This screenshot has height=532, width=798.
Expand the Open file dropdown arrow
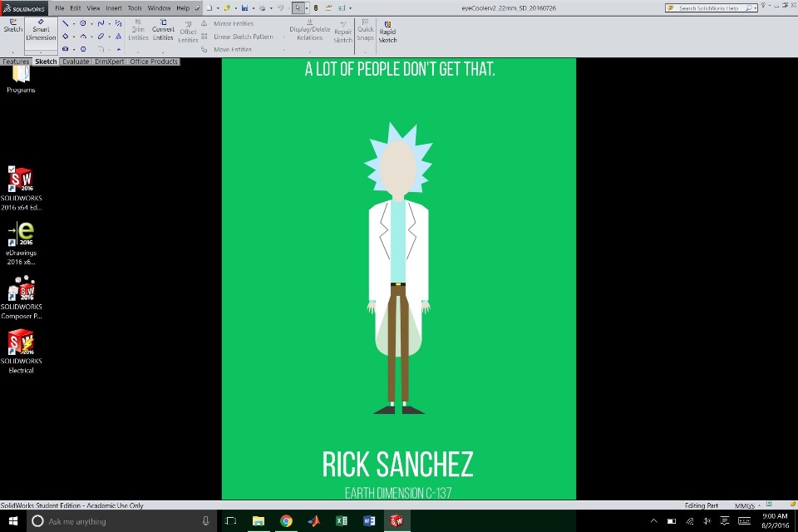coord(235,8)
